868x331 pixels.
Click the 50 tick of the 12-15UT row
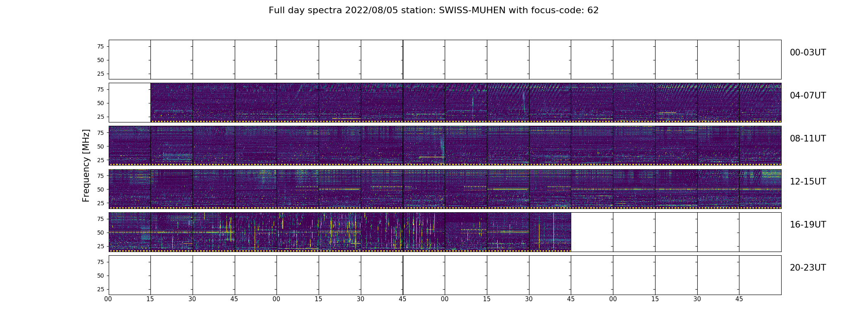click(100, 189)
